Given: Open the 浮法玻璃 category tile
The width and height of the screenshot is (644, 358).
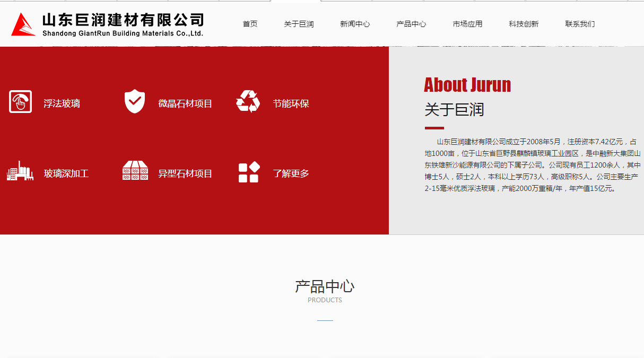Looking at the screenshot, I should point(62,103).
